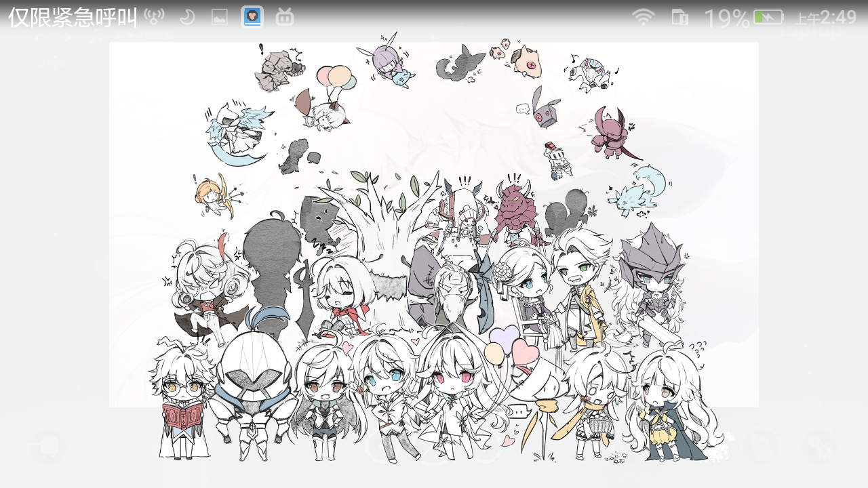Screen dimensions: 868x488
Task: Tap the SIM card status icon
Action: pyautogui.click(x=679, y=18)
